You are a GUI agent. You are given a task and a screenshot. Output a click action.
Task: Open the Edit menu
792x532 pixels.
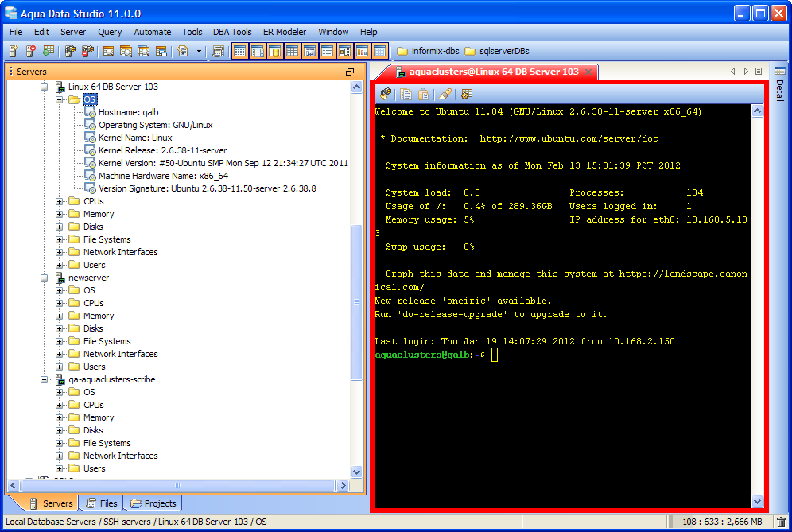[x=41, y=32]
